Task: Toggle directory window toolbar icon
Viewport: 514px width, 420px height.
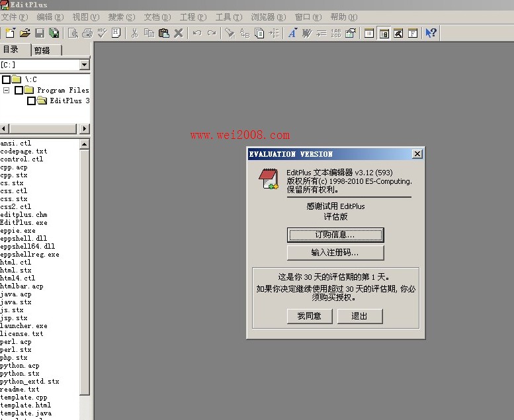Action: tap(384, 33)
